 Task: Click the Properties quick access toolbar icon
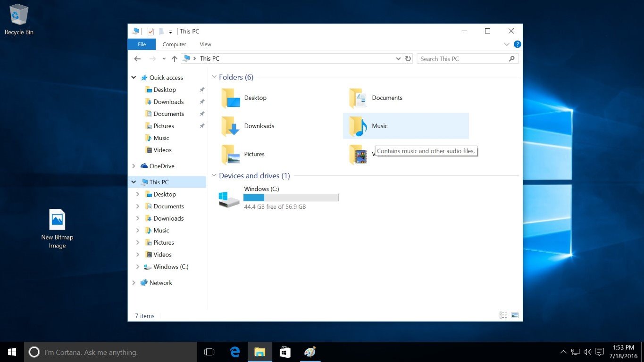tap(151, 32)
